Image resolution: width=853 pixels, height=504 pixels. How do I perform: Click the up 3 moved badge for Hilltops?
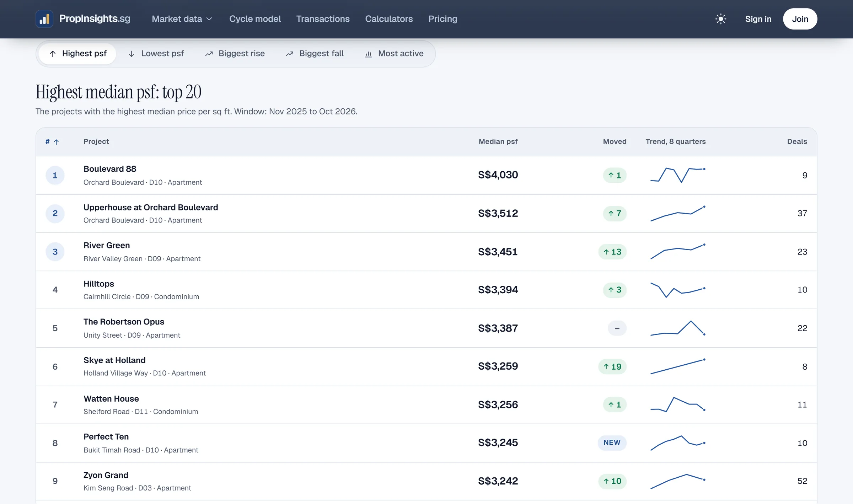coord(615,290)
